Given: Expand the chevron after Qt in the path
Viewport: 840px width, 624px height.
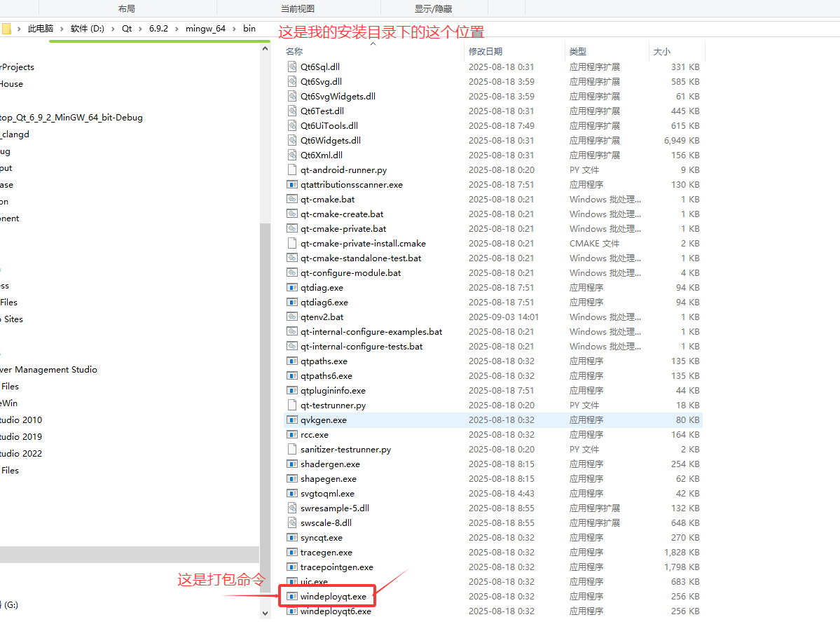Looking at the screenshot, I should click(x=140, y=29).
